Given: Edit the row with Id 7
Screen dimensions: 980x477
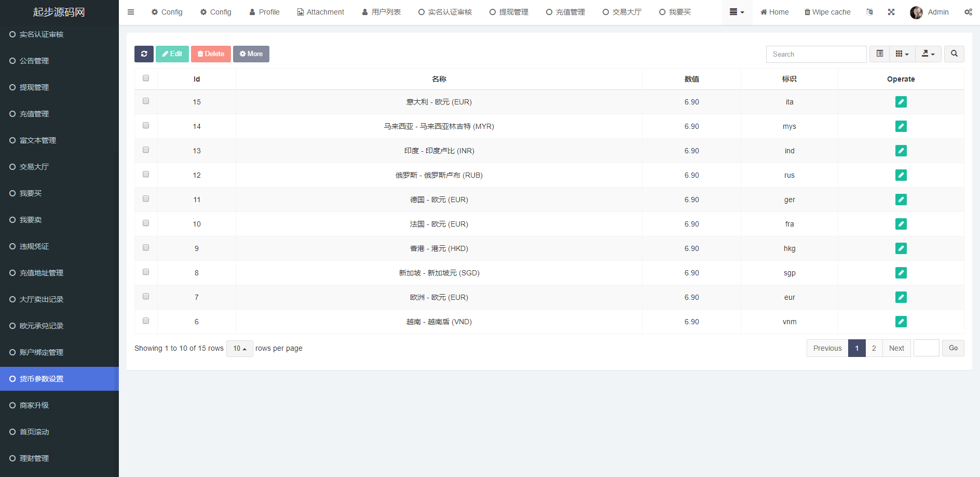Looking at the screenshot, I should [901, 297].
